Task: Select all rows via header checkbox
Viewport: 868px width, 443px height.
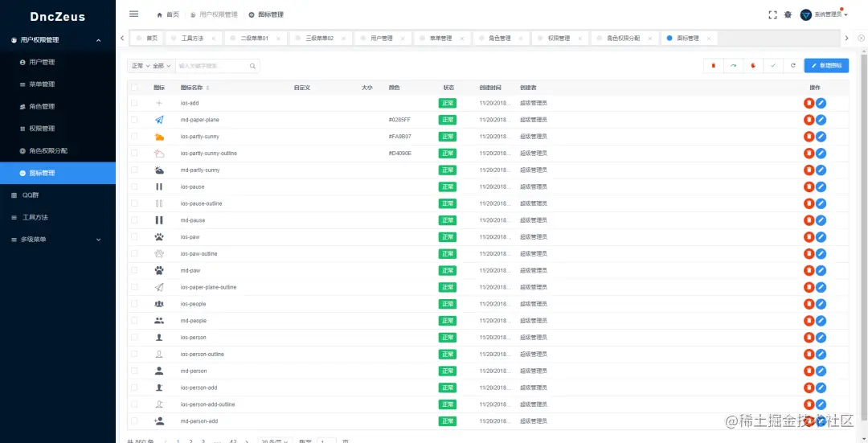Action: 134,88
